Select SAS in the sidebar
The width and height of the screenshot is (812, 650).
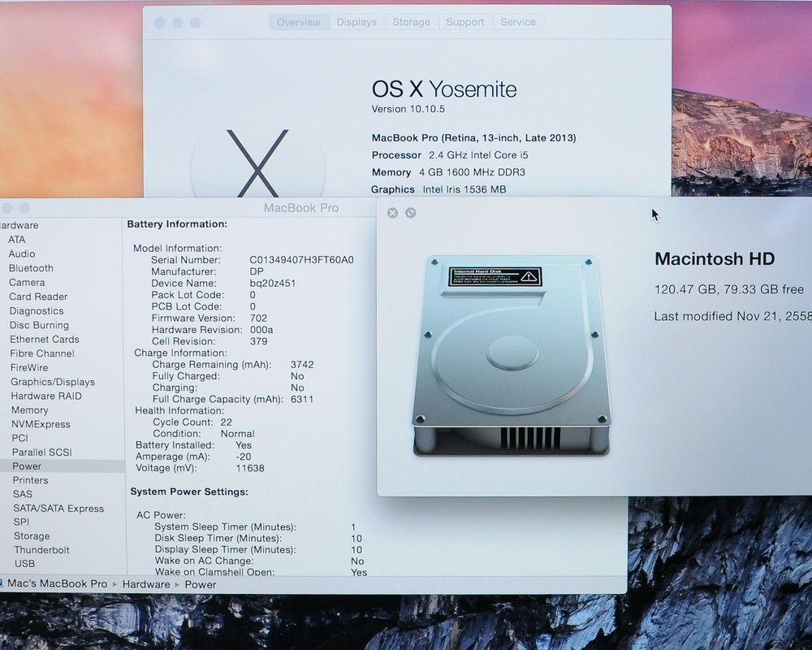[23, 494]
